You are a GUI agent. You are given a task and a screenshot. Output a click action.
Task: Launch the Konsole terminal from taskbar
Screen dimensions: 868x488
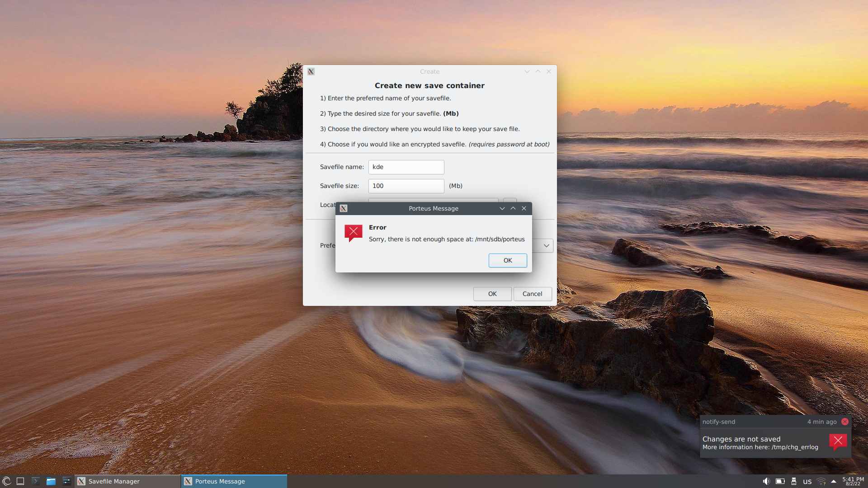[36, 481]
